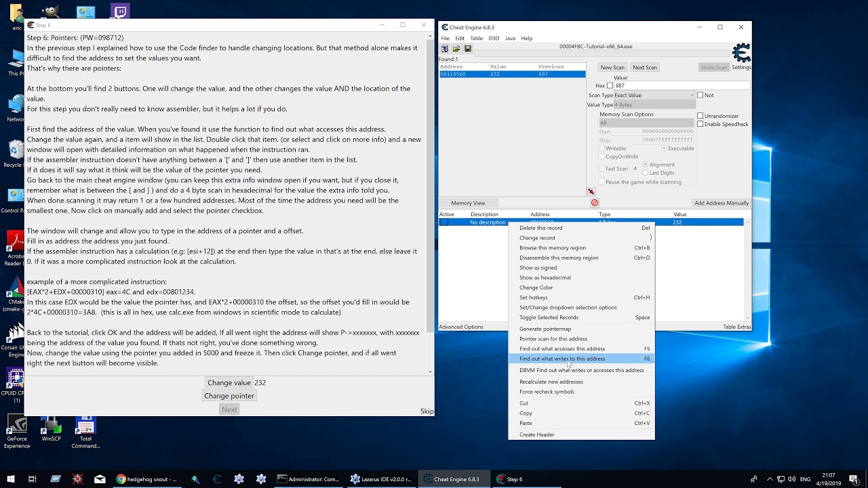Toggle the Fast Scan checkbox
The width and height of the screenshot is (868, 488).
601,169
